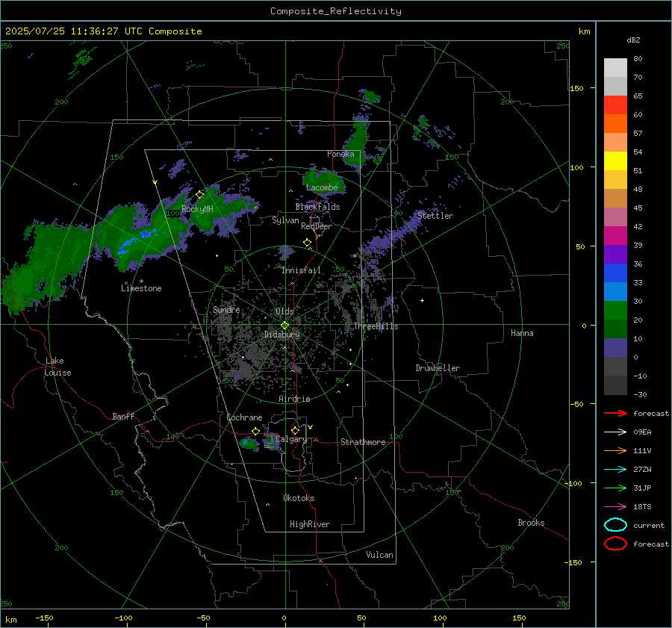
Task: Click the Ponoka city label
Action: [x=340, y=154]
